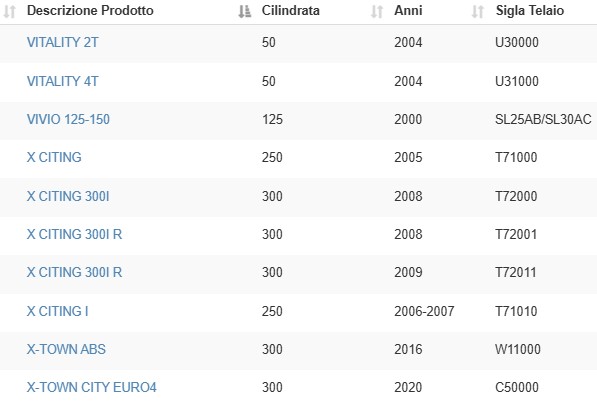Sort by Descrizione Prodotto column header
Screen dimensions: 597x405
click(90, 10)
